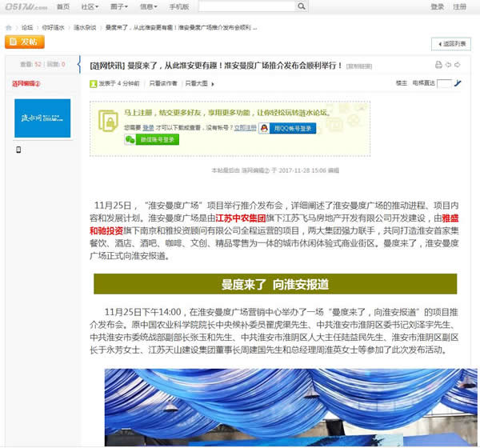Expand the 信息 dropdown menu
Screen dimensions: 480x448
click(x=149, y=6)
